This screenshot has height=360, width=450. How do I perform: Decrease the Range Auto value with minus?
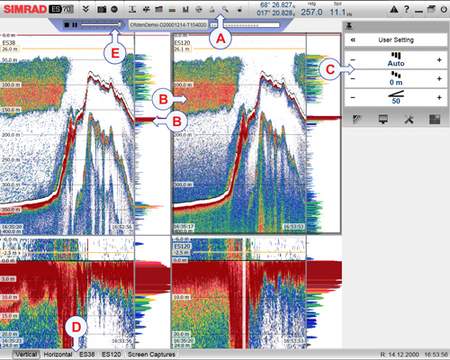click(x=353, y=60)
